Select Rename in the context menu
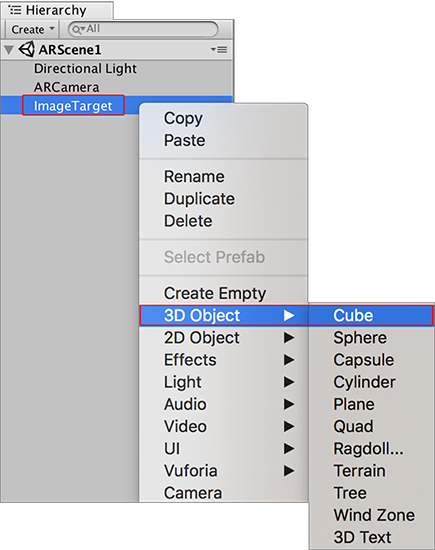The height and width of the screenshot is (550, 435). point(194,176)
